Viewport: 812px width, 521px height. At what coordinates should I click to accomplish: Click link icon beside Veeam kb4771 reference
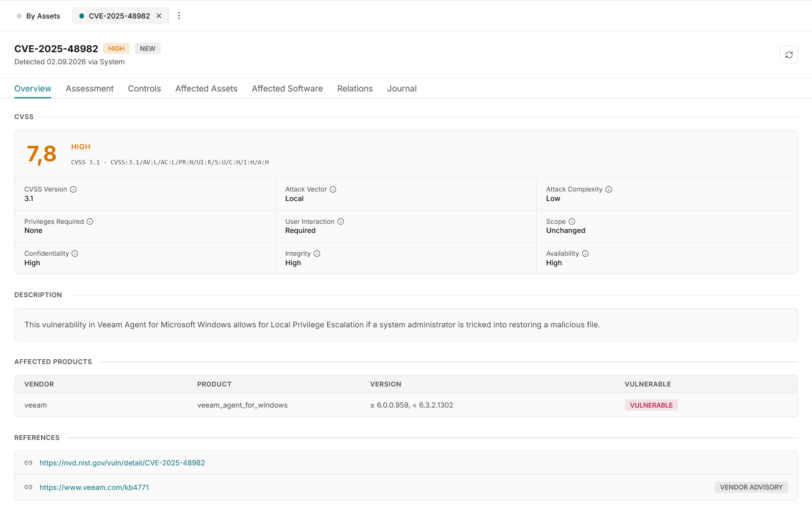tap(28, 487)
